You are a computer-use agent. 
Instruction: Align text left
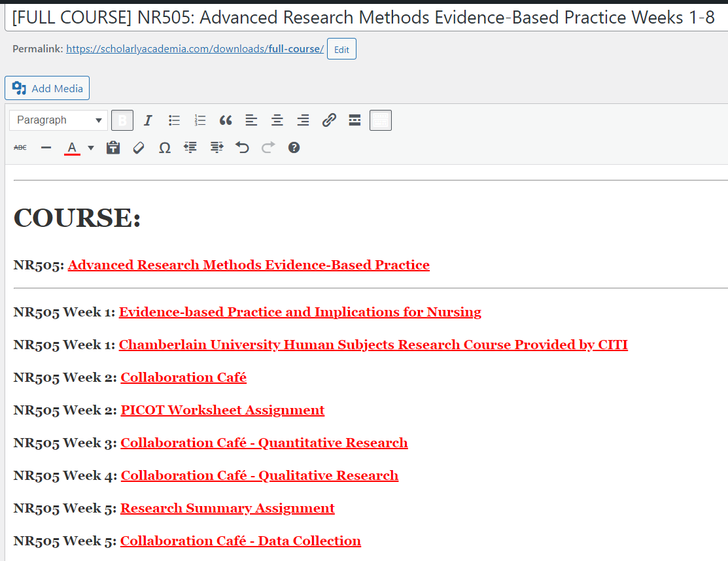pos(251,120)
